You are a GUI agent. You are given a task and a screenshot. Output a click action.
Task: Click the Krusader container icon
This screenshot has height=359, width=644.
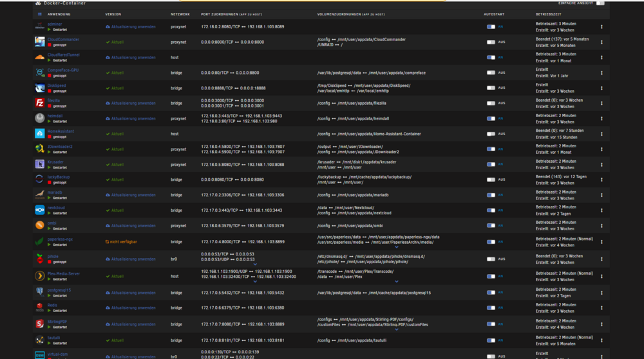tap(39, 165)
